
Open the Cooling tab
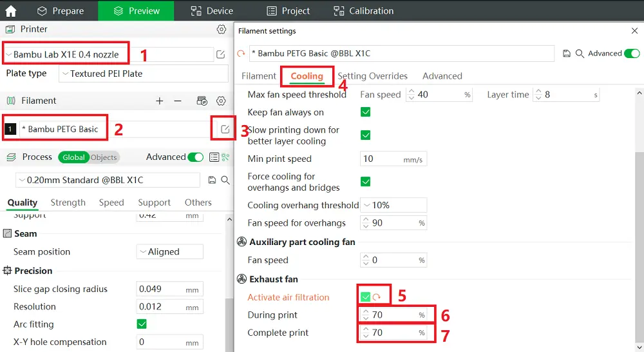coord(307,76)
